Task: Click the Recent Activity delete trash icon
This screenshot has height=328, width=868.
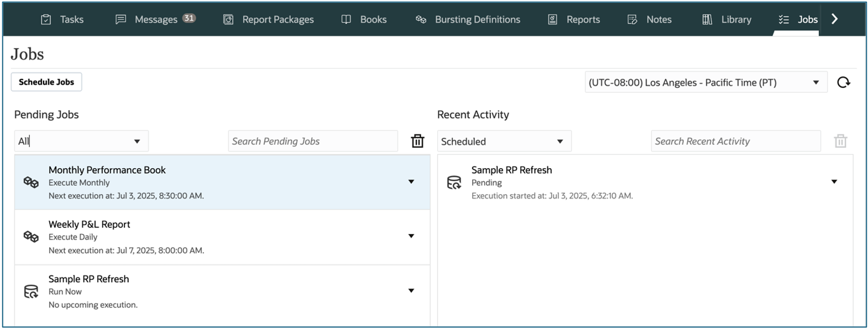Action: [840, 142]
